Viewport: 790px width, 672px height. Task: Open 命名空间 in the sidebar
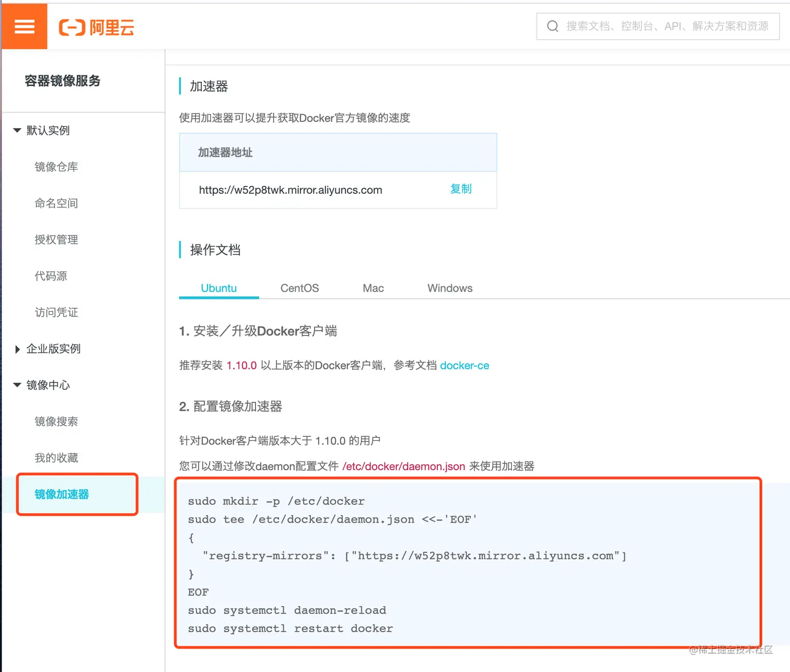56,203
